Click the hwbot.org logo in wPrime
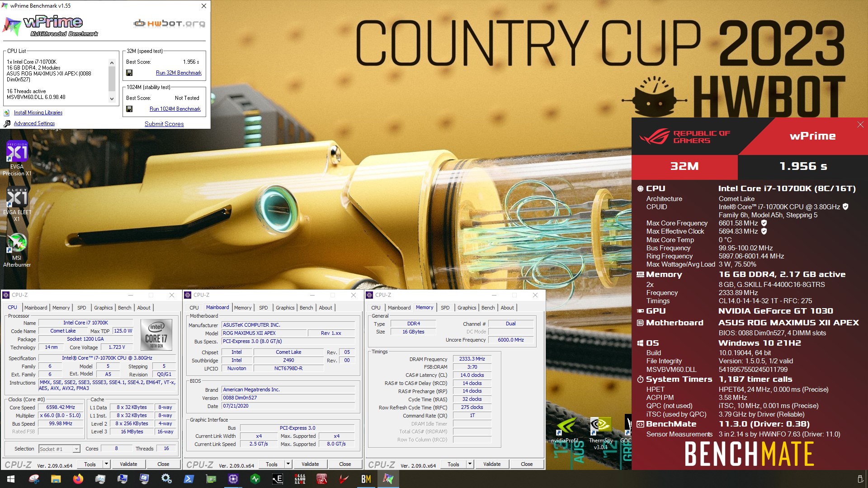Screen dimensions: 868x488 click(170, 23)
